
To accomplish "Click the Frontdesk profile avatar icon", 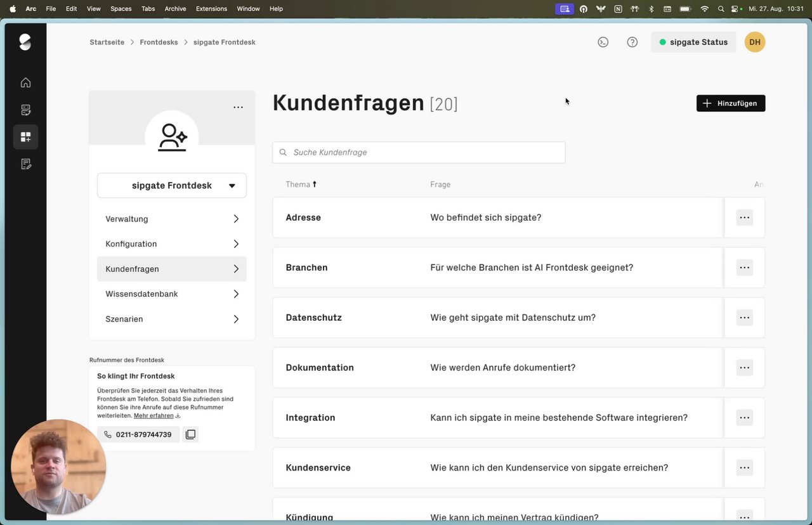I will point(172,137).
